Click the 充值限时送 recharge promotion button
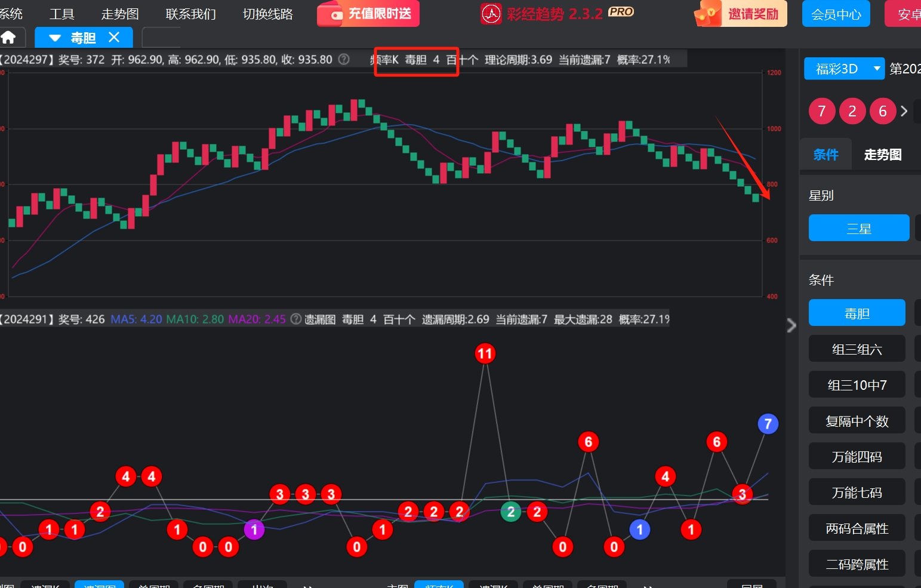This screenshot has height=588, width=921. pyautogui.click(x=368, y=14)
